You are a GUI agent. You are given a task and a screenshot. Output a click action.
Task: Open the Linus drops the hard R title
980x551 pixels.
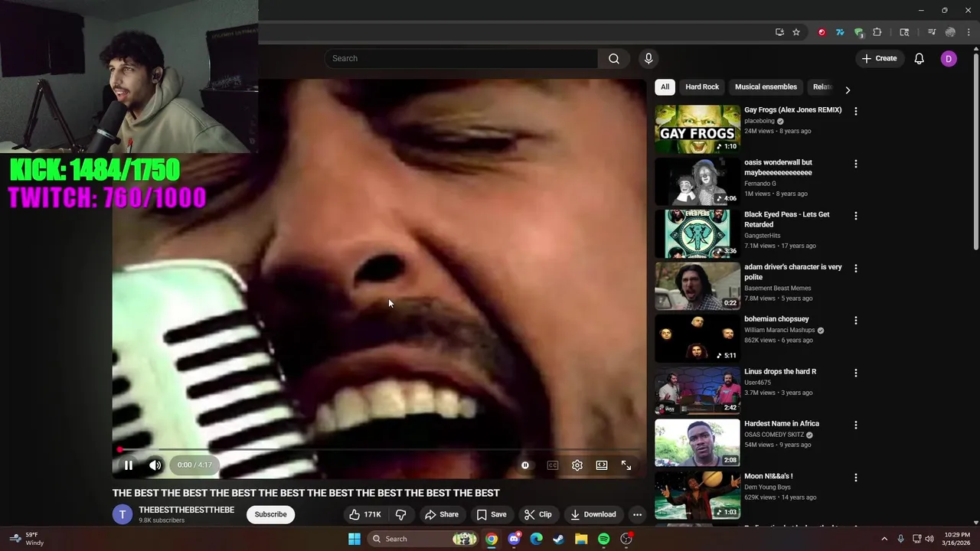(x=780, y=371)
